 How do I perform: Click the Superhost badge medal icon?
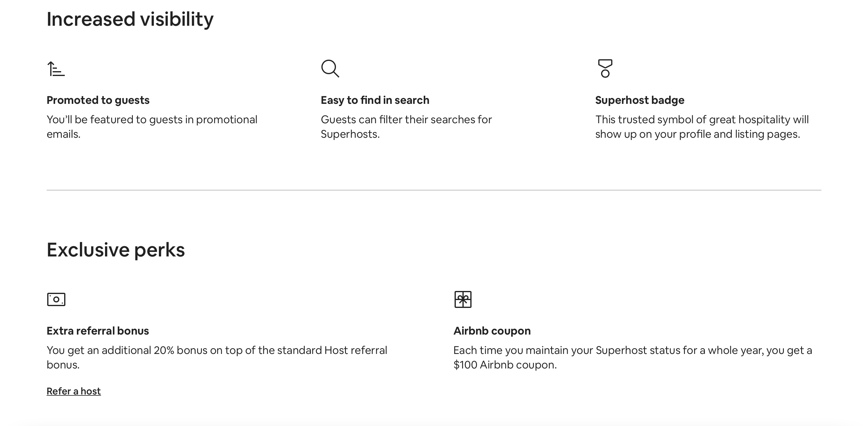605,68
